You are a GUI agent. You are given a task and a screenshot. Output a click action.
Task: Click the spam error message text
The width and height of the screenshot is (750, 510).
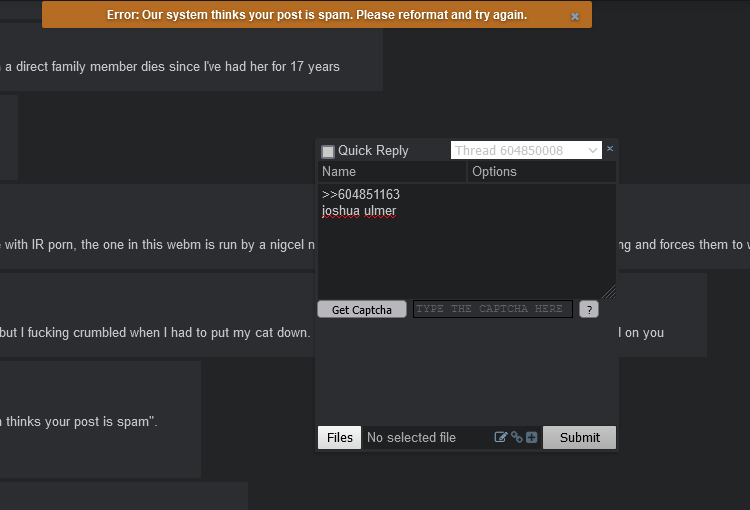[x=317, y=15]
